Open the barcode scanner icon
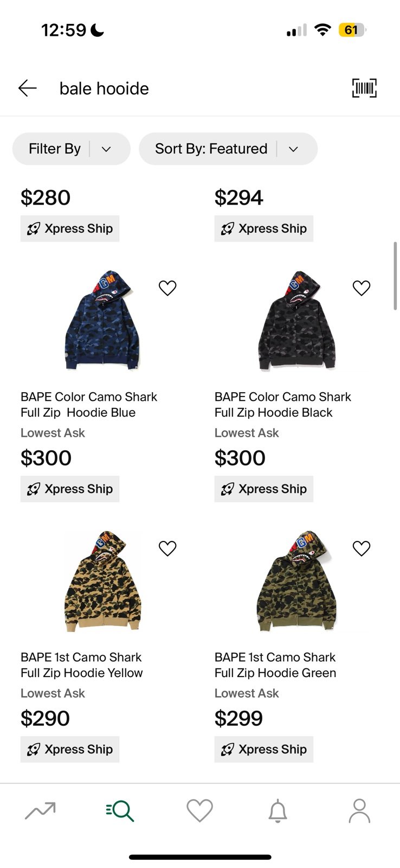Screen dimensions: 400x868 point(364,88)
